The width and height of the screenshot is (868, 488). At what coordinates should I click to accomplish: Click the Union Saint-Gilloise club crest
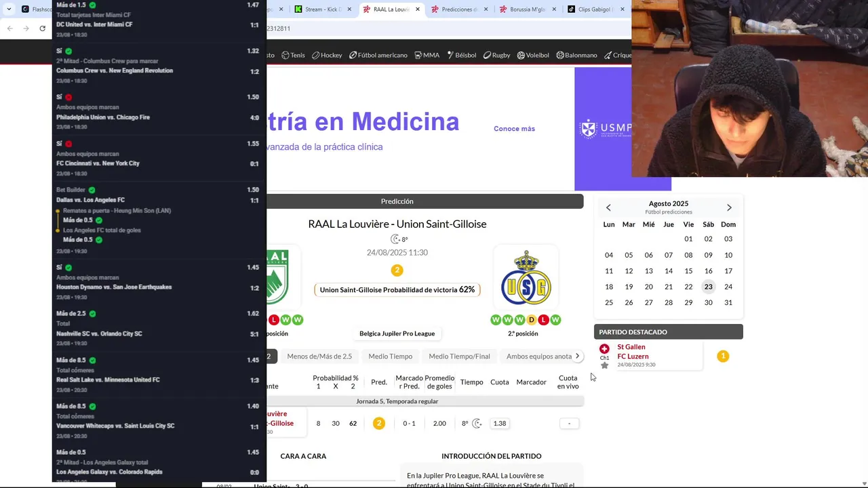tap(526, 278)
